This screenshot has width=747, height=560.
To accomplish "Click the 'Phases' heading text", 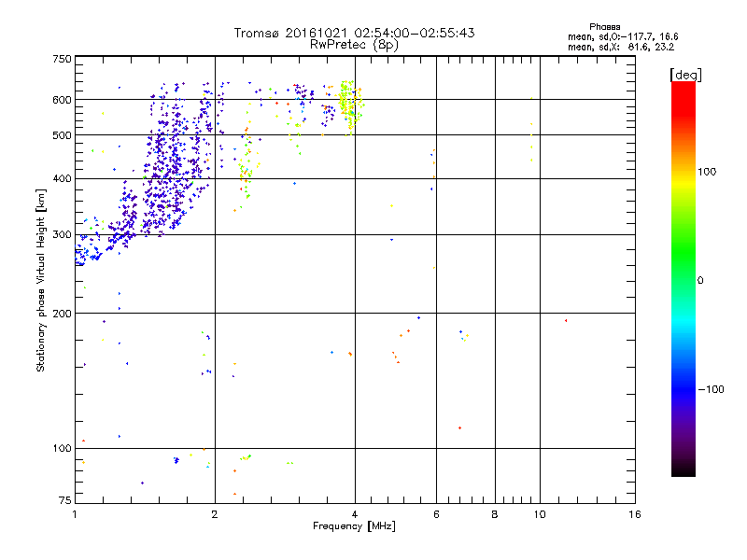I will pos(604,27).
